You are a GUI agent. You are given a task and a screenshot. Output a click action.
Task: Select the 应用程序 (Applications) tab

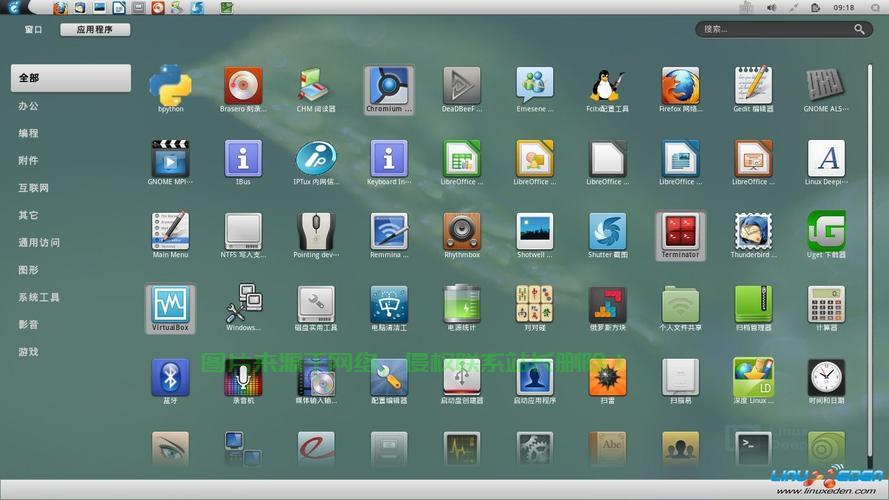[95, 30]
